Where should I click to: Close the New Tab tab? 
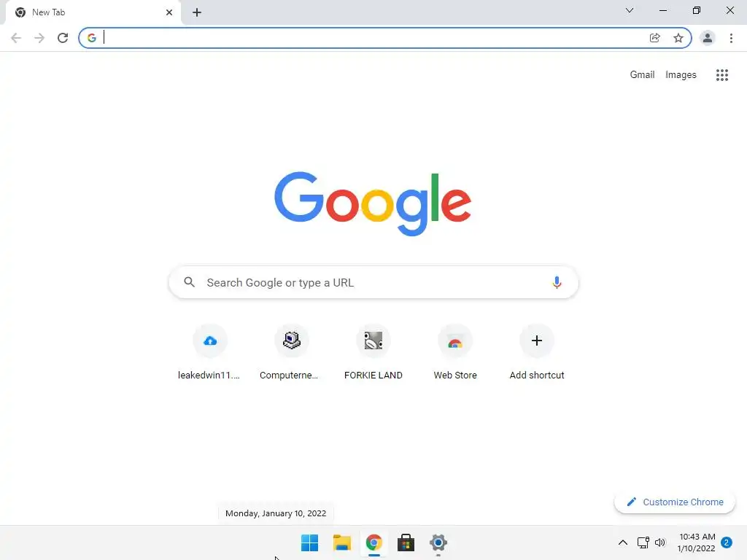coord(169,12)
